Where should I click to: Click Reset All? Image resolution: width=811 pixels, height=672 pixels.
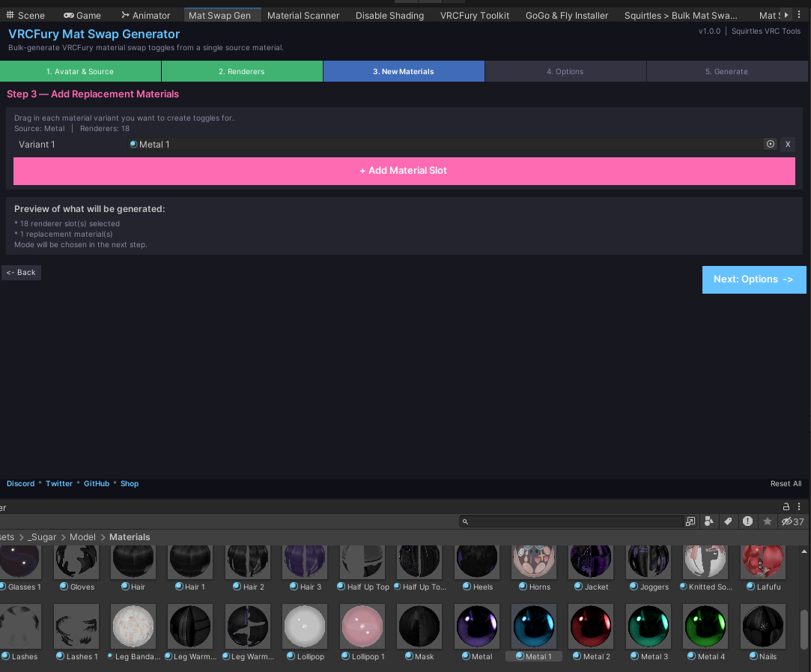point(786,483)
